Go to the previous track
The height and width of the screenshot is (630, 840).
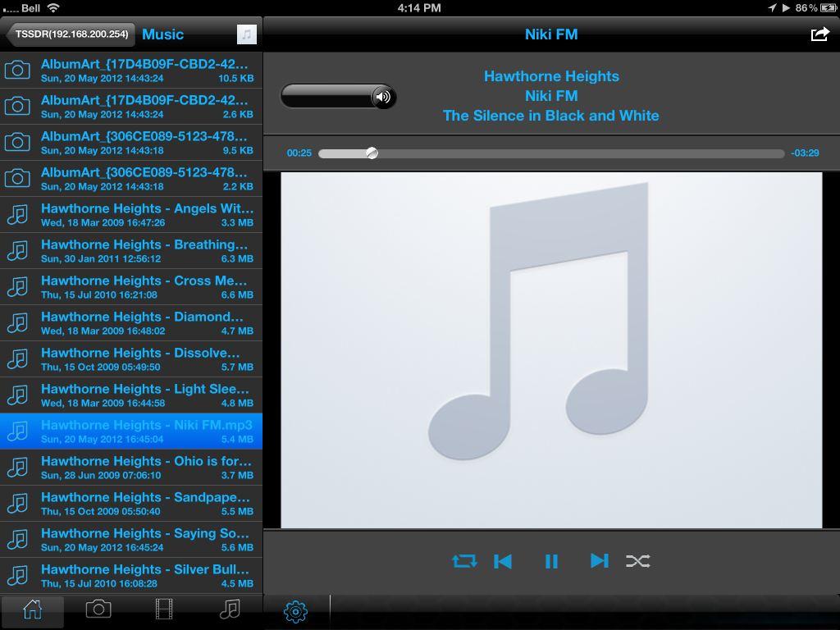[503, 561]
